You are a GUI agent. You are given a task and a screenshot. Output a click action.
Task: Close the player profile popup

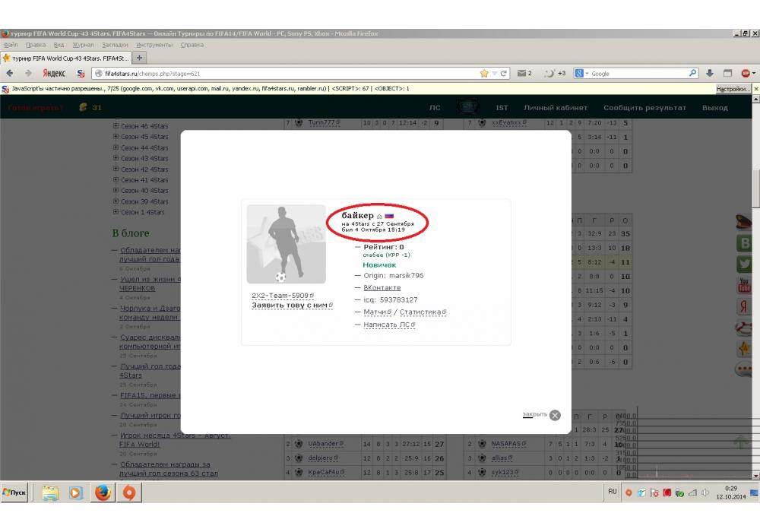tap(555, 415)
